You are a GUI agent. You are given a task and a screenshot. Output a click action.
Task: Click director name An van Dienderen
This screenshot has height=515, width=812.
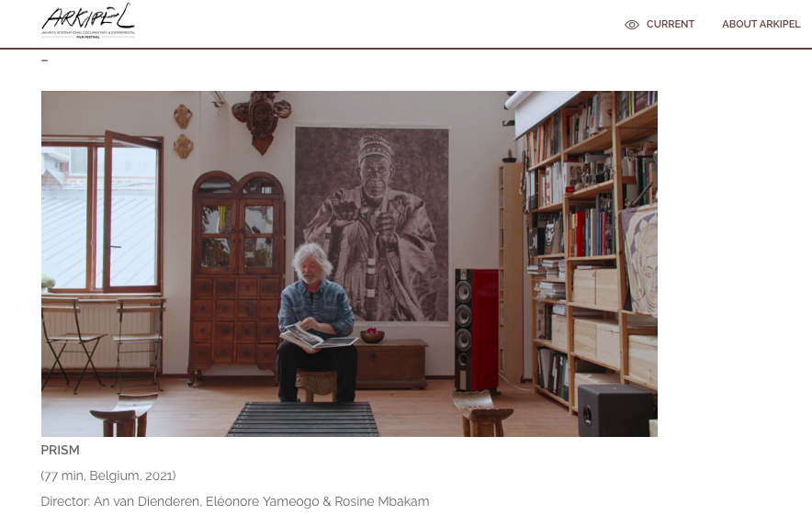(147, 501)
